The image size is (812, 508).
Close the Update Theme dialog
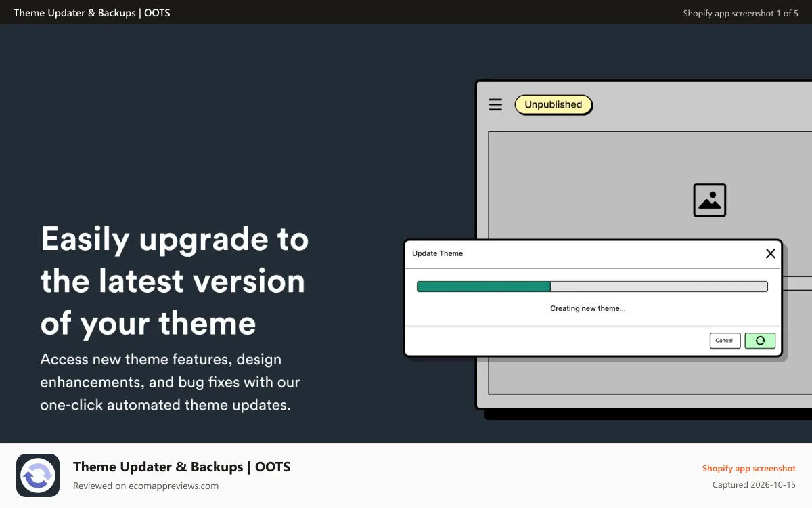click(x=770, y=253)
